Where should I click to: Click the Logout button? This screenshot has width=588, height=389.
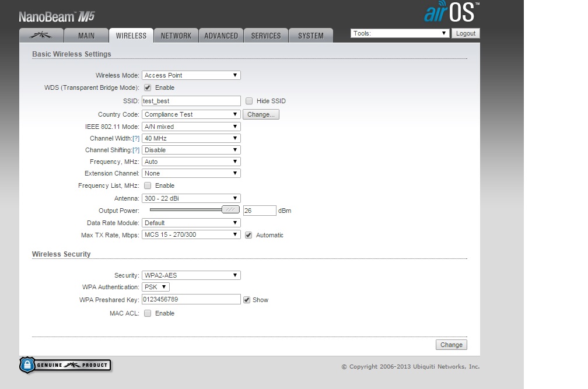[x=466, y=33]
